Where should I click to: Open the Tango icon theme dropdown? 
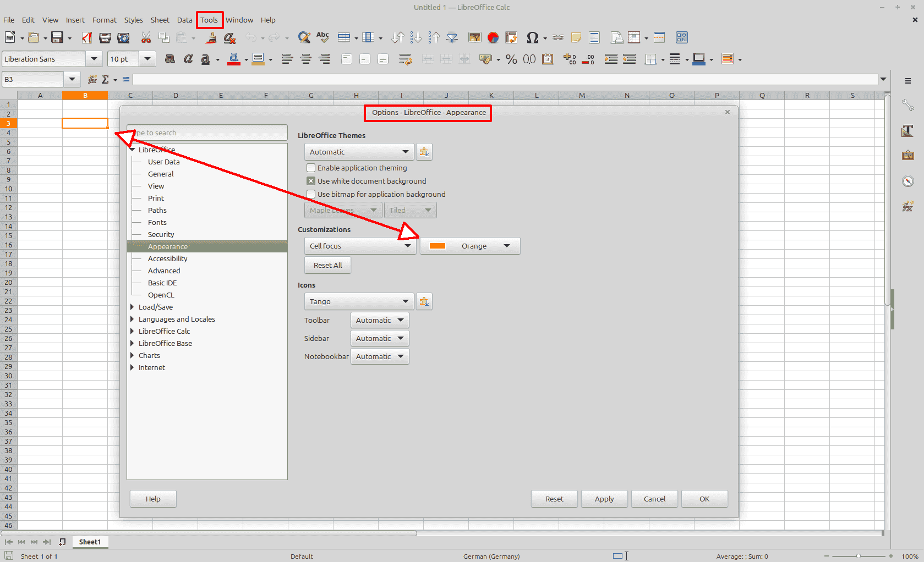pos(359,301)
